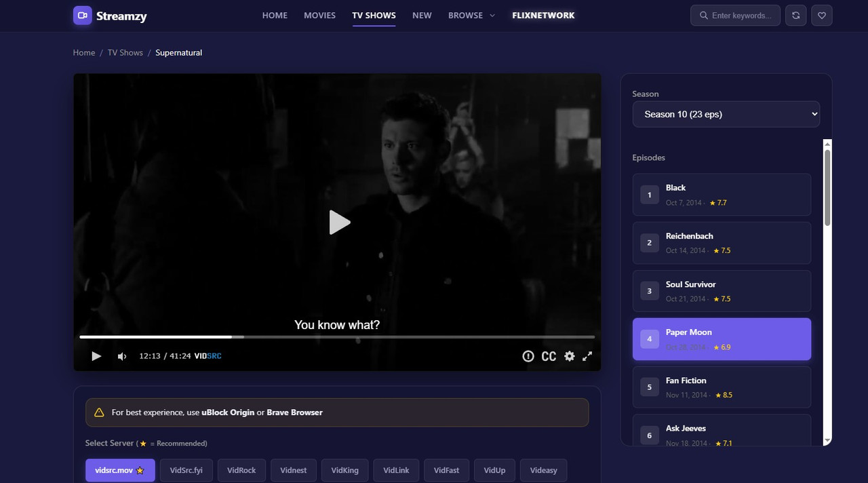Open the MOVIES navigation item
Viewport: 868px width, 483px height.
pyautogui.click(x=319, y=15)
